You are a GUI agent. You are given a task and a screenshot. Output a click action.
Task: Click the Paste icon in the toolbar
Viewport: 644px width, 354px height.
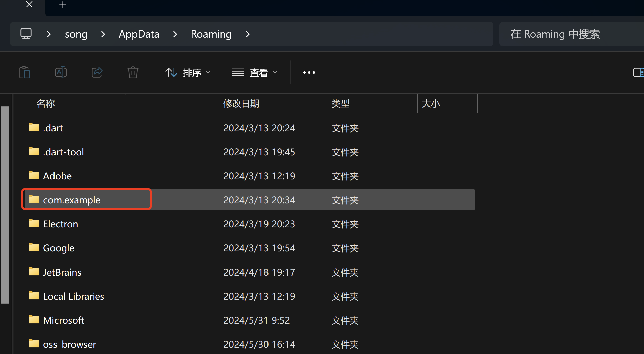coord(25,72)
